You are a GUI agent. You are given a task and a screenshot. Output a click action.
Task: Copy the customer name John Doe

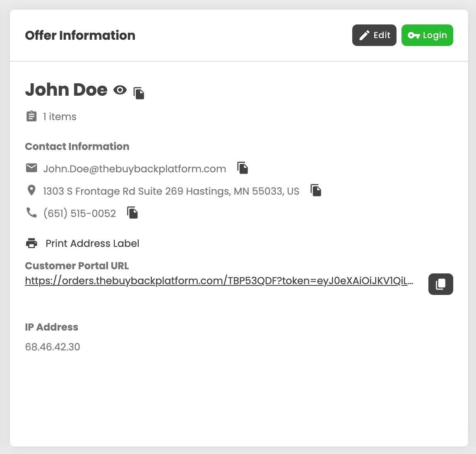coord(139,93)
